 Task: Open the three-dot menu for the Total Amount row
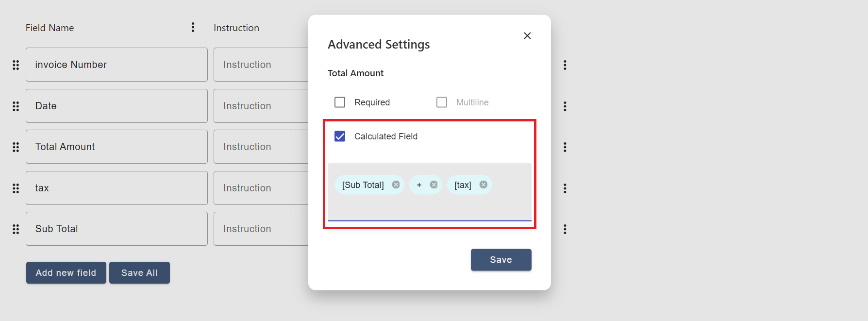tap(565, 147)
